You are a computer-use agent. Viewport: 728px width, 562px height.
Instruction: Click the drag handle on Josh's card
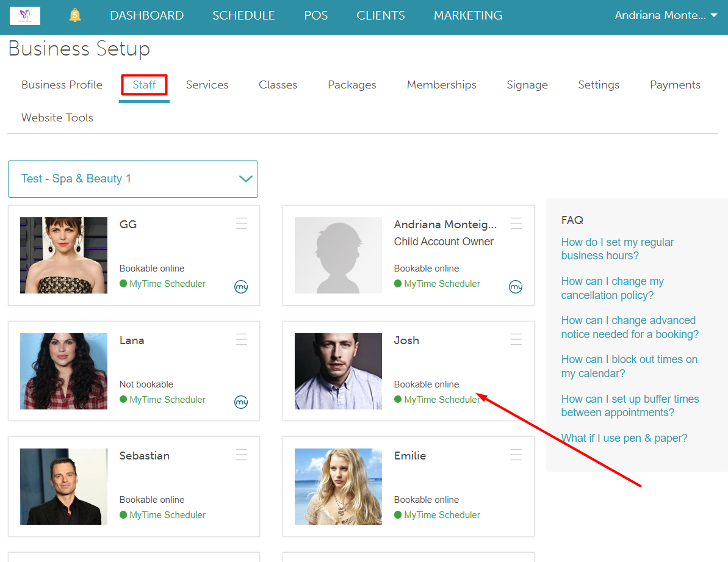pos(516,339)
